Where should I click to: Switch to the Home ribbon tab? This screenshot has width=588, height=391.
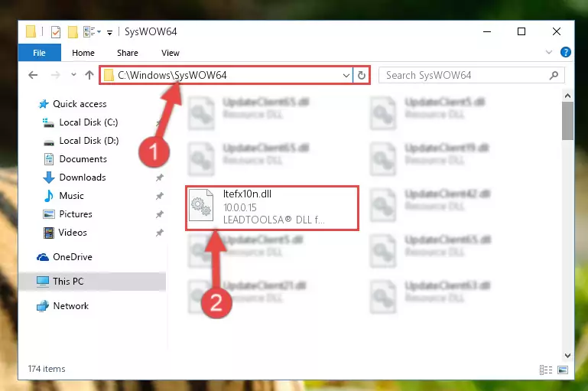[83, 53]
